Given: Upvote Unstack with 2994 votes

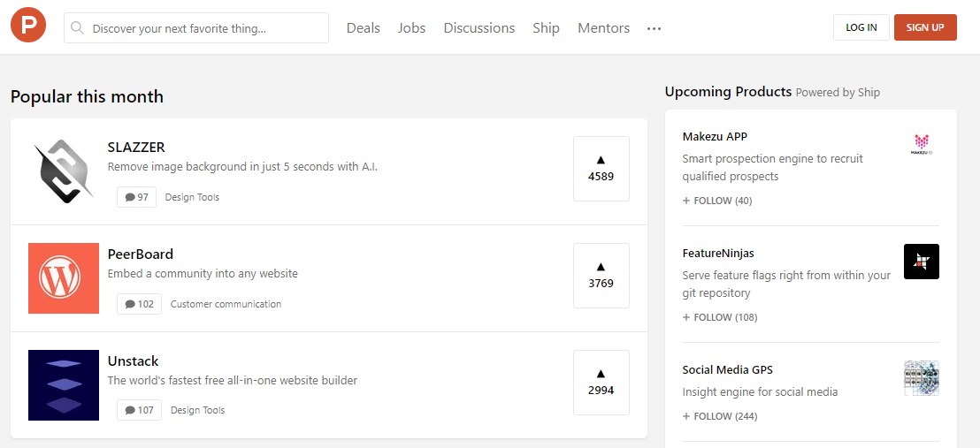Looking at the screenshot, I should tap(601, 383).
